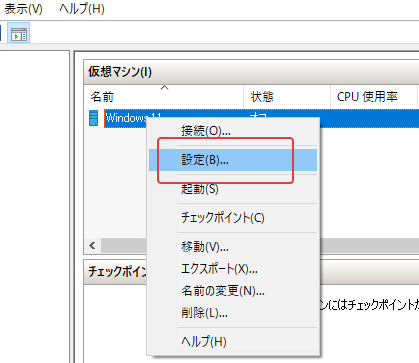The width and height of the screenshot is (419, 363).
Task: Select 名前の変更(N)... to rename VM
Action: (233, 291)
